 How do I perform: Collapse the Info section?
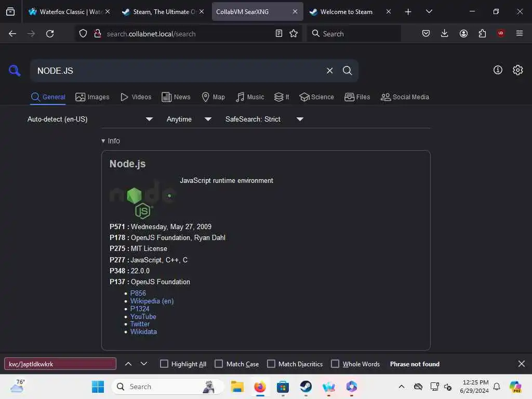click(x=111, y=141)
